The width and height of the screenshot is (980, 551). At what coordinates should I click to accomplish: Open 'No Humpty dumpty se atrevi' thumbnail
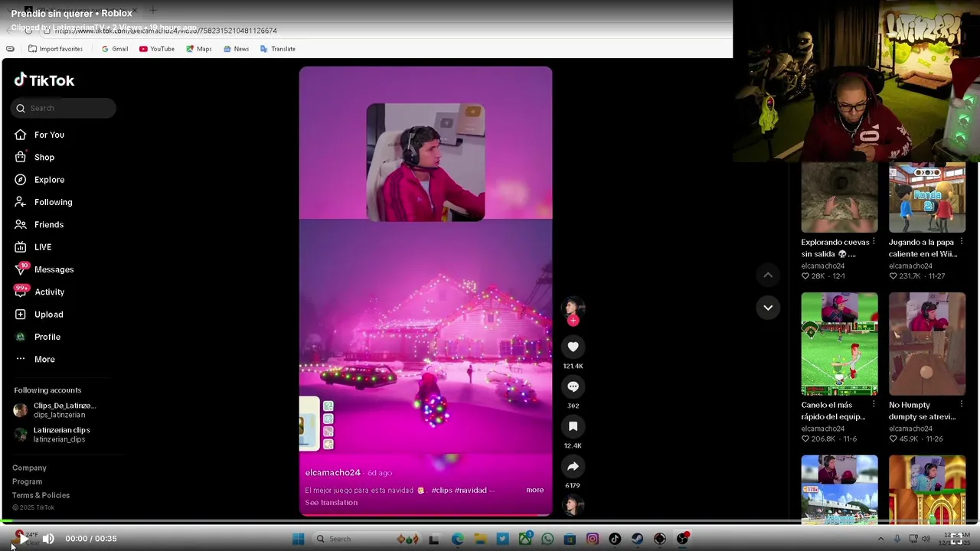(927, 344)
